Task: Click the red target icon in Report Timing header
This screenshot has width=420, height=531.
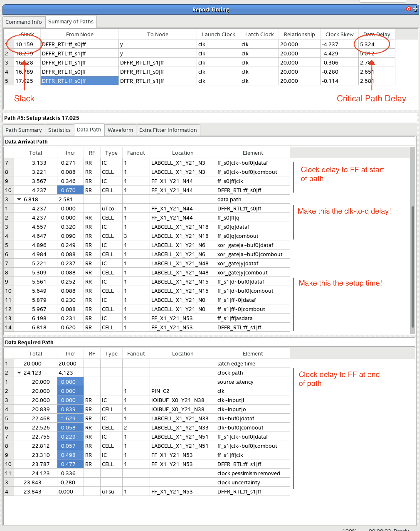Action: point(408,9)
